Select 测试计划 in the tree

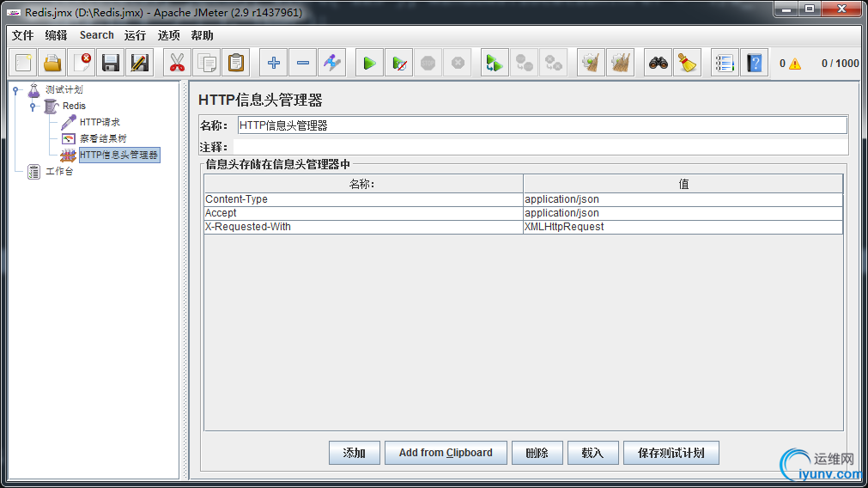click(64, 89)
